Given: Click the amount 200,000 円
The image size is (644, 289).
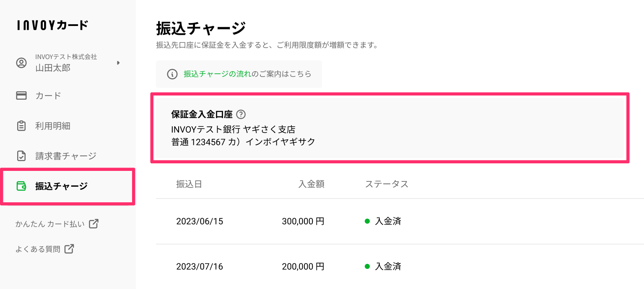Looking at the screenshot, I should (x=303, y=266).
